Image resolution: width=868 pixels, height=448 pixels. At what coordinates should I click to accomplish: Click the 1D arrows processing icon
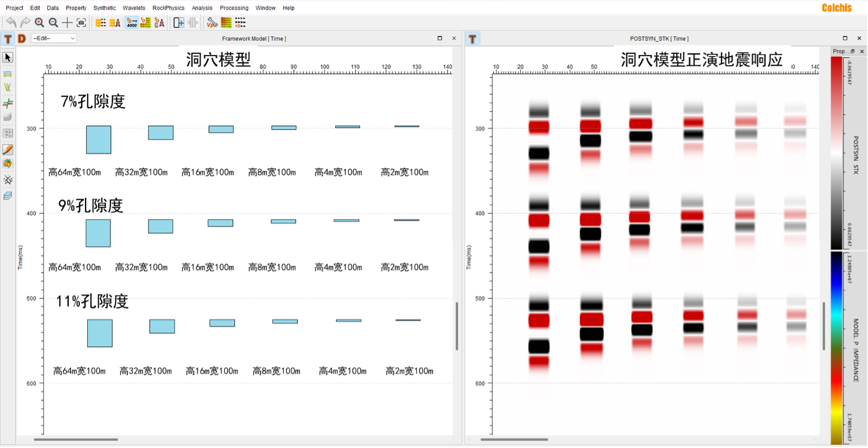[240, 23]
